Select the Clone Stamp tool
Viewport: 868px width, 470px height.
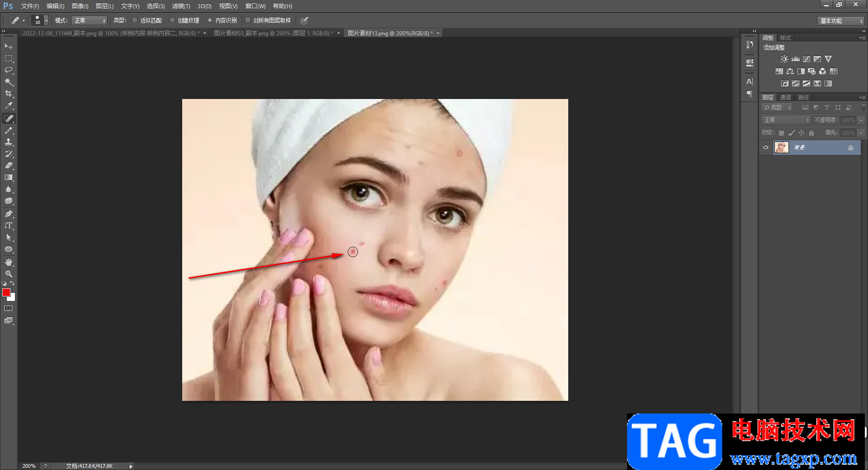(9, 142)
